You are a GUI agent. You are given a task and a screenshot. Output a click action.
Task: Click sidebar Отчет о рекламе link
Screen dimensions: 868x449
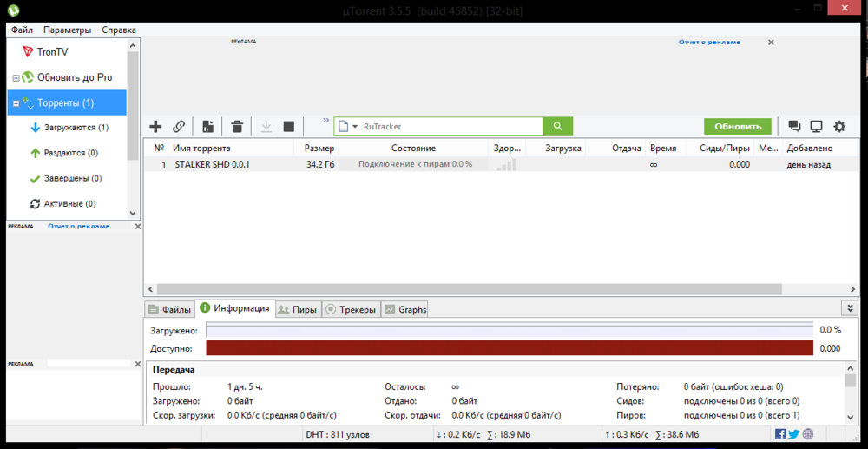point(79,226)
